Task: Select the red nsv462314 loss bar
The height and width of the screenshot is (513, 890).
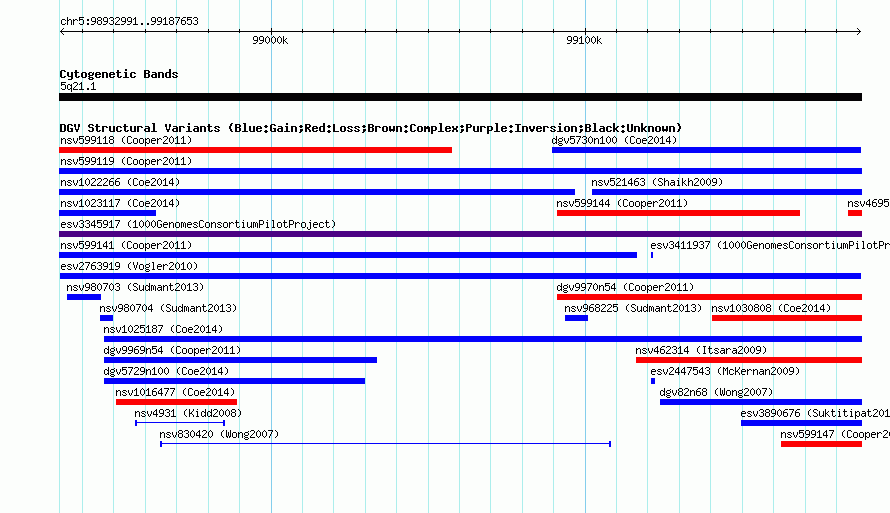Action: (749, 360)
